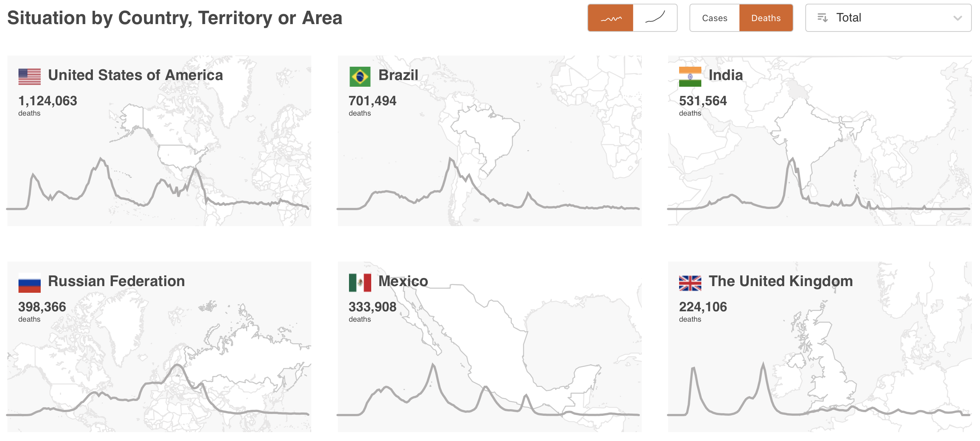Switch to daily trend line chart view
The image size is (980, 441).
[610, 18]
